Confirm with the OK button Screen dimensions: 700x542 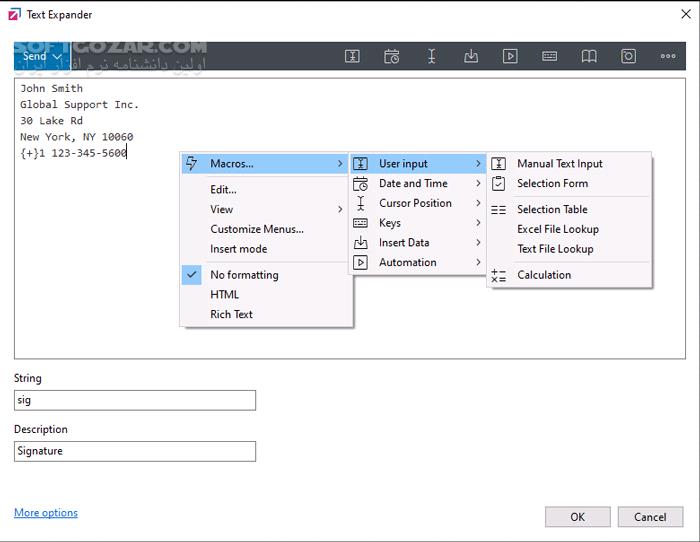click(x=578, y=517)
